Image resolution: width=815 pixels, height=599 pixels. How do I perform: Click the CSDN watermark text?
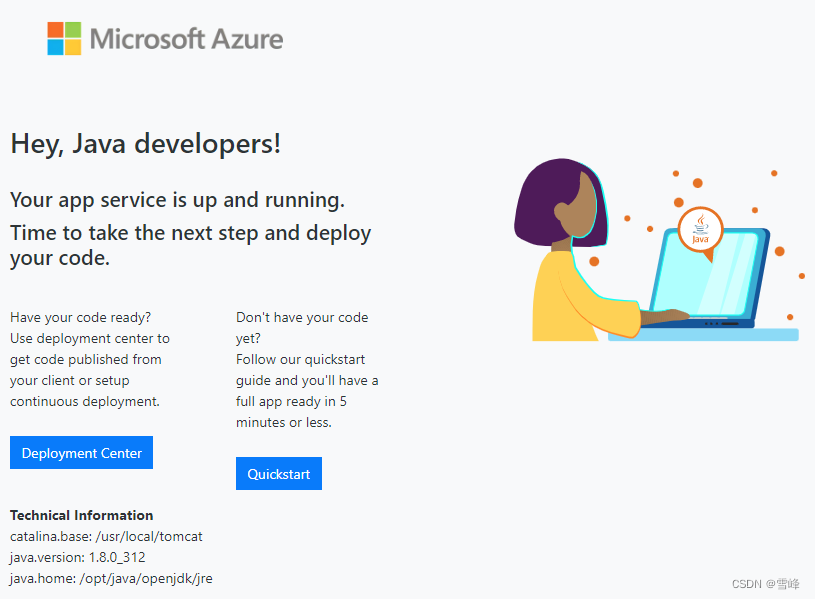(x=765, y=584)
